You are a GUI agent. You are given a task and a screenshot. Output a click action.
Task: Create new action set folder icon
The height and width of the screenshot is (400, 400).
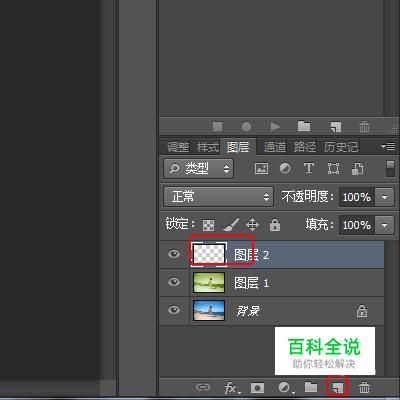(x=304, y=126)
